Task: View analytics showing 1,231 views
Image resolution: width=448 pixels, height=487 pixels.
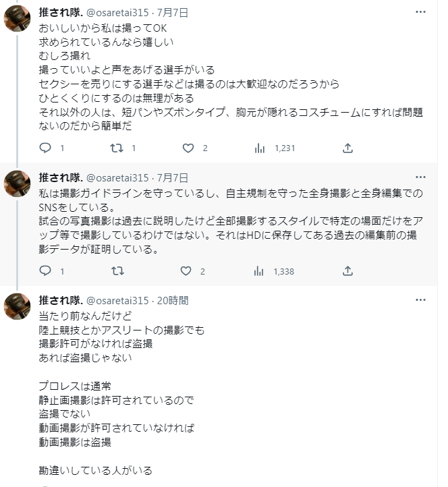Action: click(x=260, y=148)
